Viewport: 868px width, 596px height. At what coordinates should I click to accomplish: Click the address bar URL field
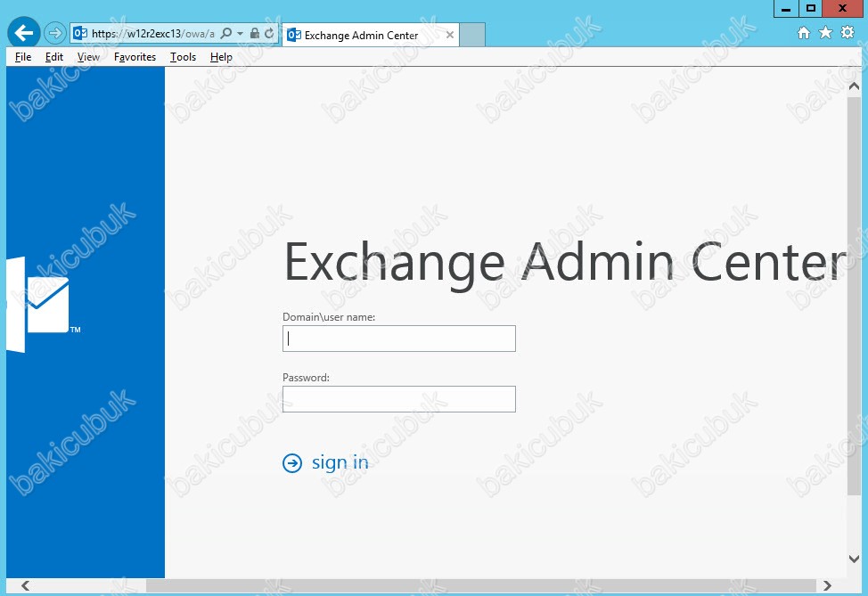[152, 33]
